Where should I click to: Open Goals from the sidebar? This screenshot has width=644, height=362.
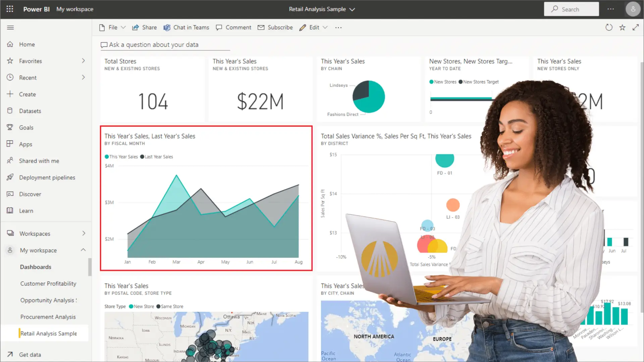(26, 127)
